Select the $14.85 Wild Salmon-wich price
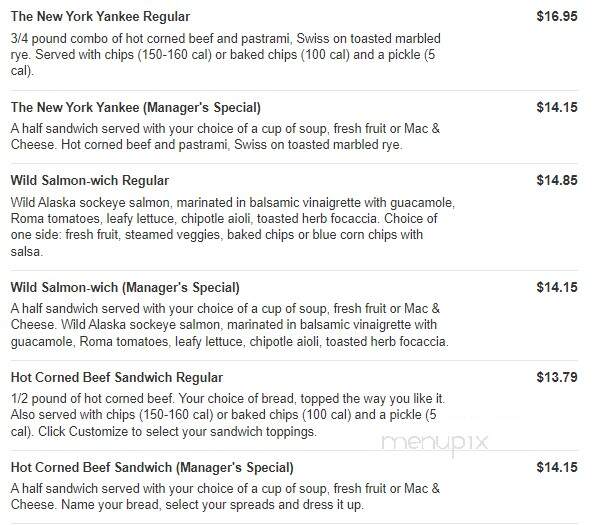This screenshot has height=525, width=614. [557, 180]
